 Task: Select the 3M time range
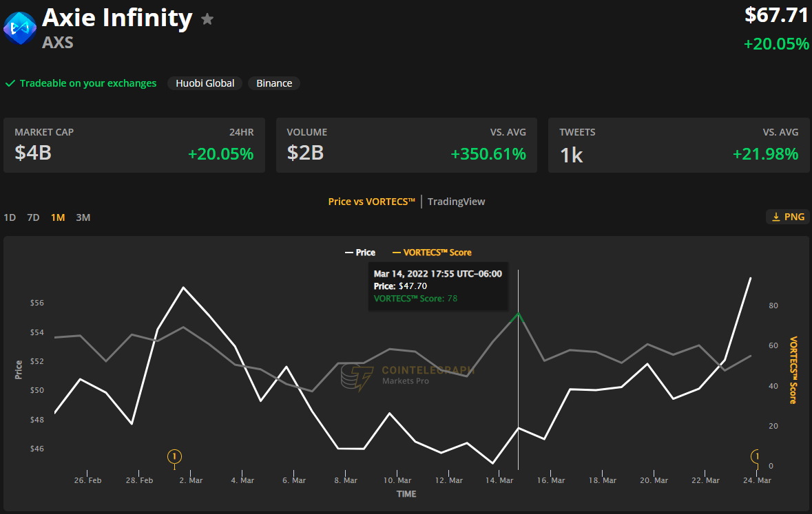[x=83, y=217]
